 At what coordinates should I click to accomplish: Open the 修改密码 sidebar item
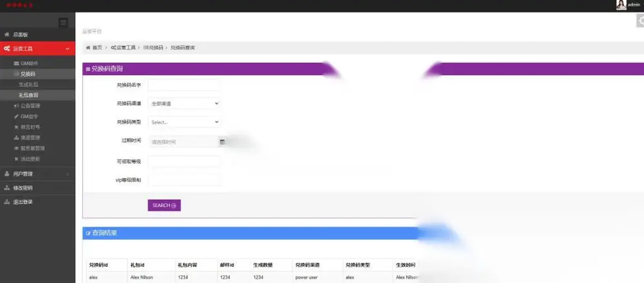(37, 188)
